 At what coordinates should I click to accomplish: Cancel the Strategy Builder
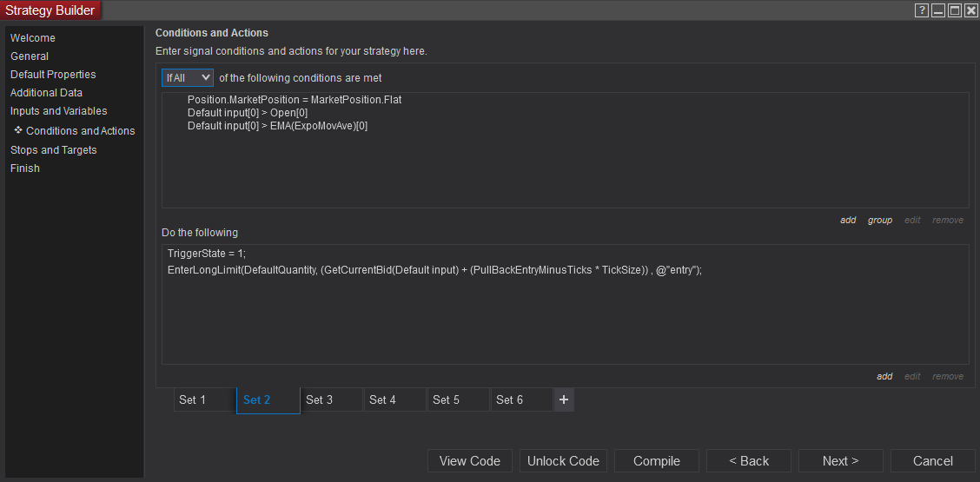932,461
